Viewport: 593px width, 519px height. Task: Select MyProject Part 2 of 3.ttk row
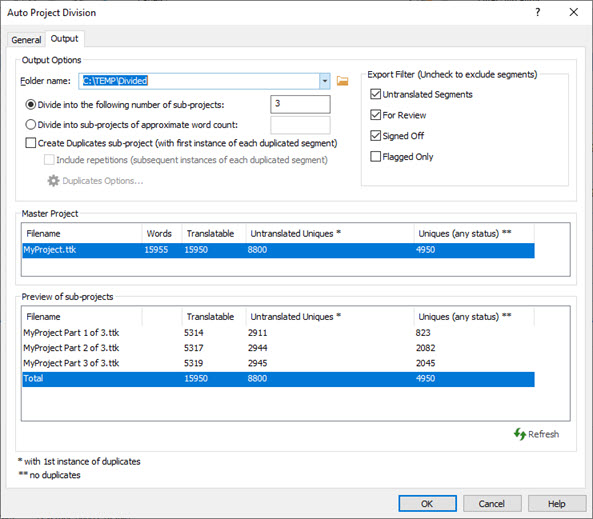pos(278,348)
